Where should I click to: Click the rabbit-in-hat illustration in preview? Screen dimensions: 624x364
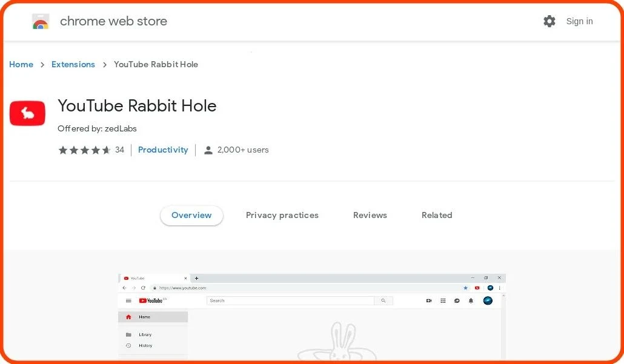point(337,342)
